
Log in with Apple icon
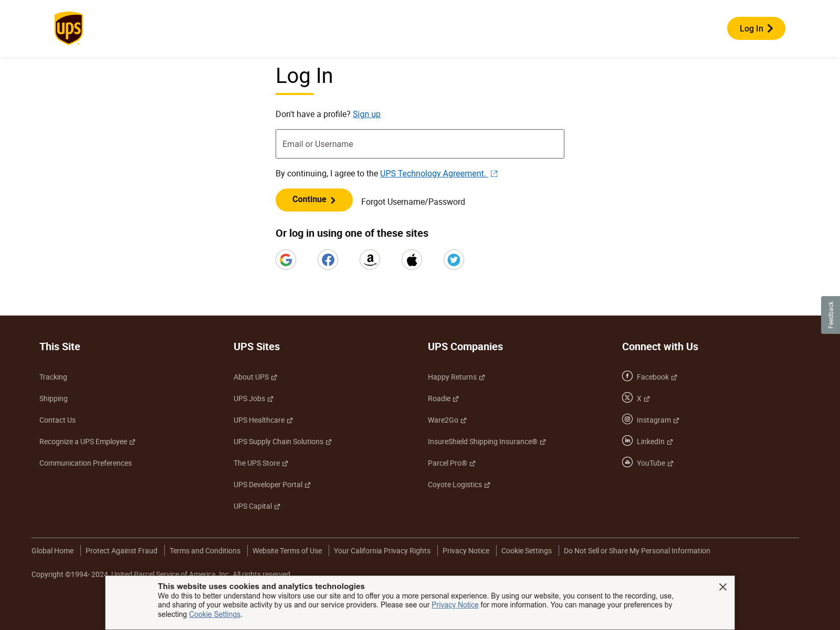[412, 260]
